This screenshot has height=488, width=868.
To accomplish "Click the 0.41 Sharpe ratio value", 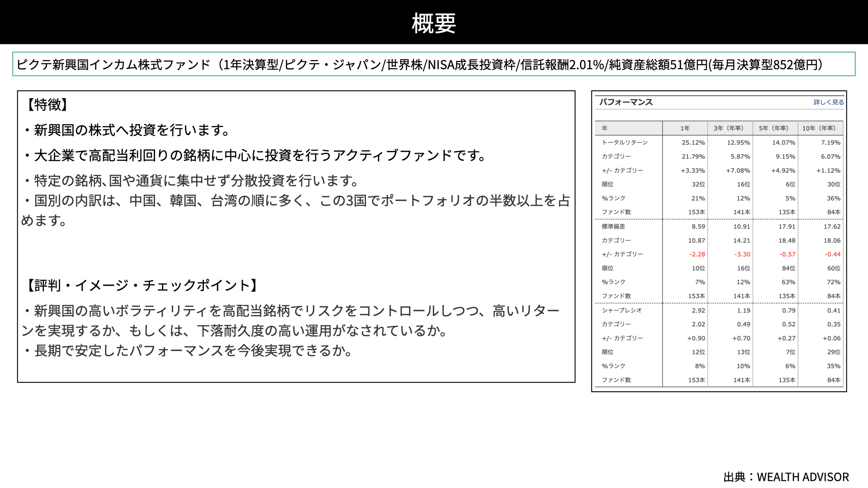I will click(834, 310).
